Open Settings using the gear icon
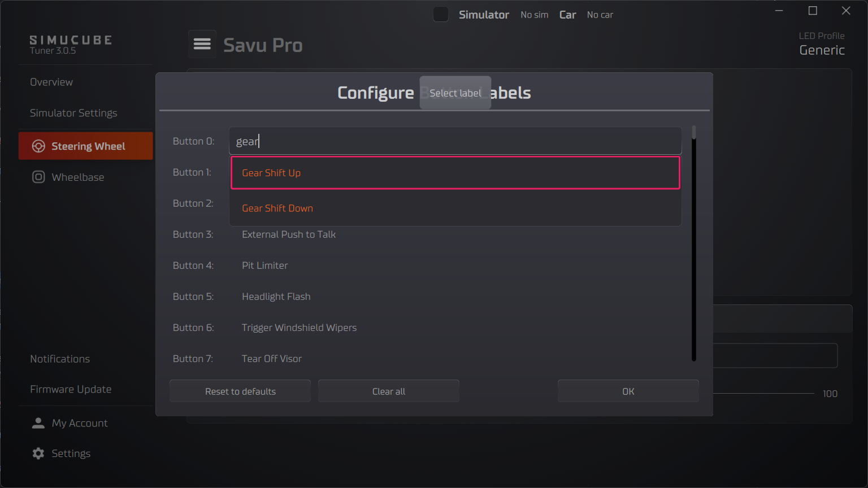868x488 pixels. tap(37, 453)
